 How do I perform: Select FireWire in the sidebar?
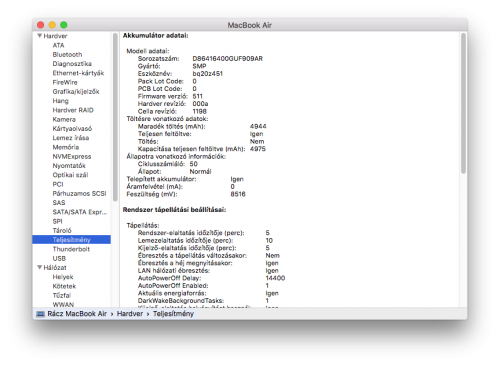(x=65, y=82)
